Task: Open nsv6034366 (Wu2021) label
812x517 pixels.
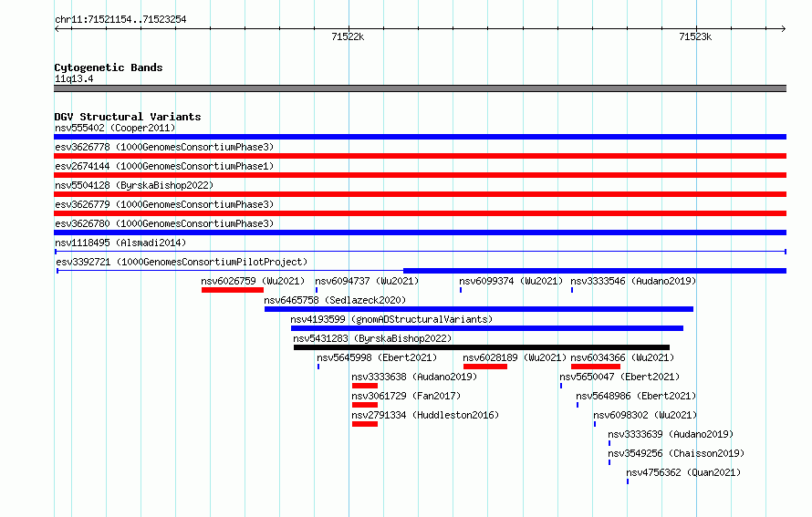Action: 622,357
